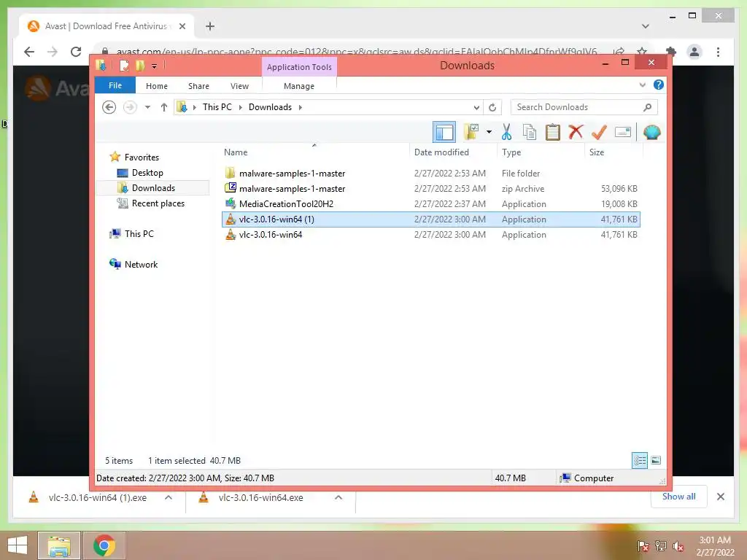Expand the ribbon with chevron arrow
The width and height of the screenshot is (747, 560).
pos(642,85)
